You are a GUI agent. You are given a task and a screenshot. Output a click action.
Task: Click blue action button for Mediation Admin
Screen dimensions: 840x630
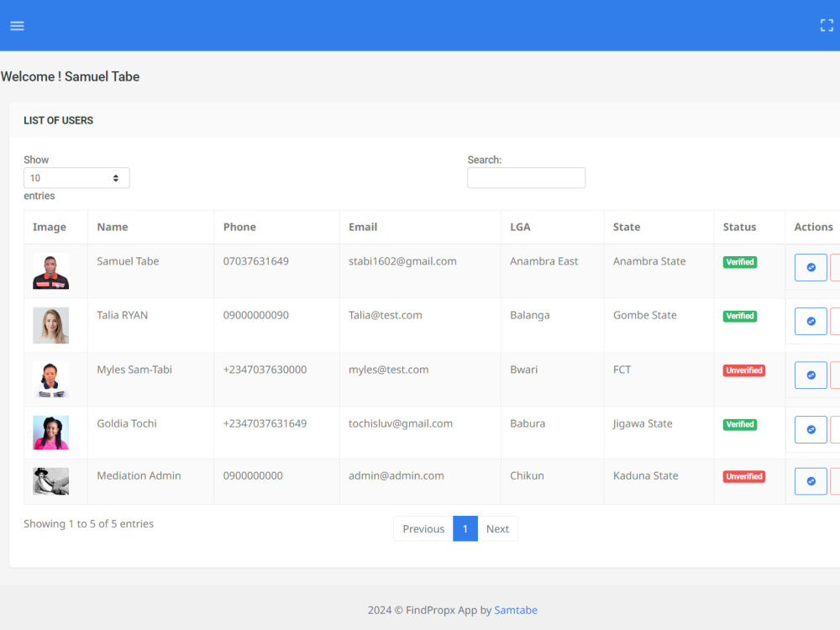811,481
